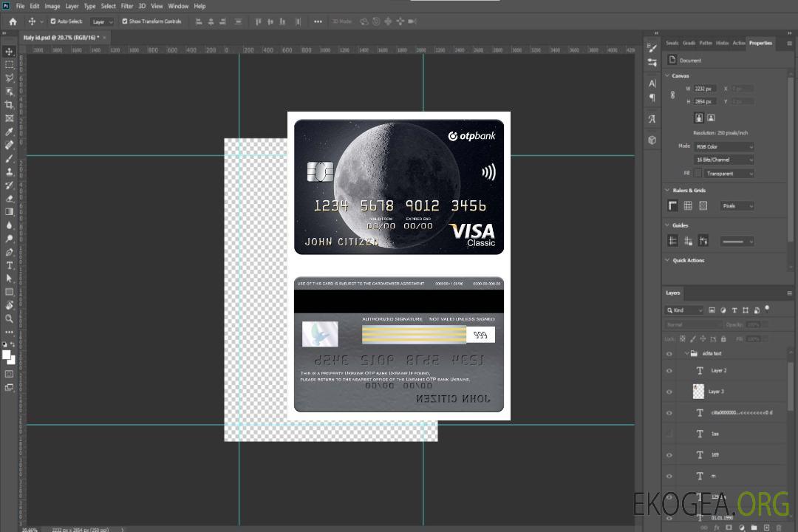Select the Gradient tool
Viewport: 798px width, 532px height.
pyautogui.click(x=9, y=212)
